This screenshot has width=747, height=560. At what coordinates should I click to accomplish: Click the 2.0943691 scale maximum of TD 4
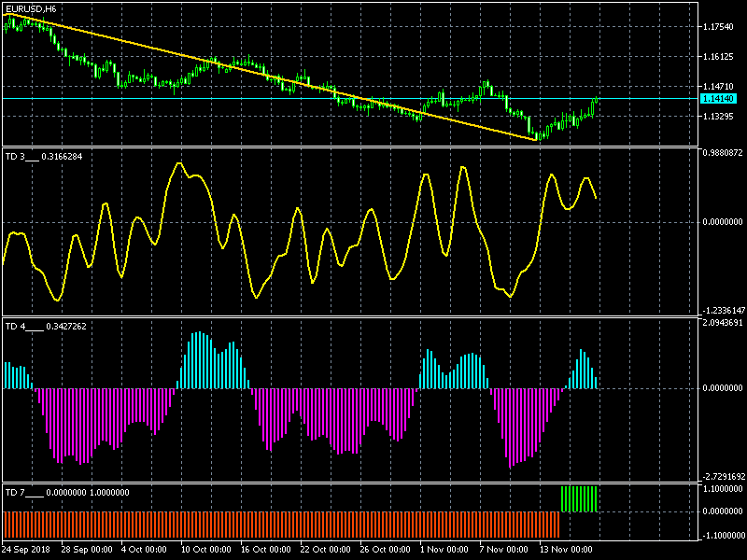click(x=723, y=322)
